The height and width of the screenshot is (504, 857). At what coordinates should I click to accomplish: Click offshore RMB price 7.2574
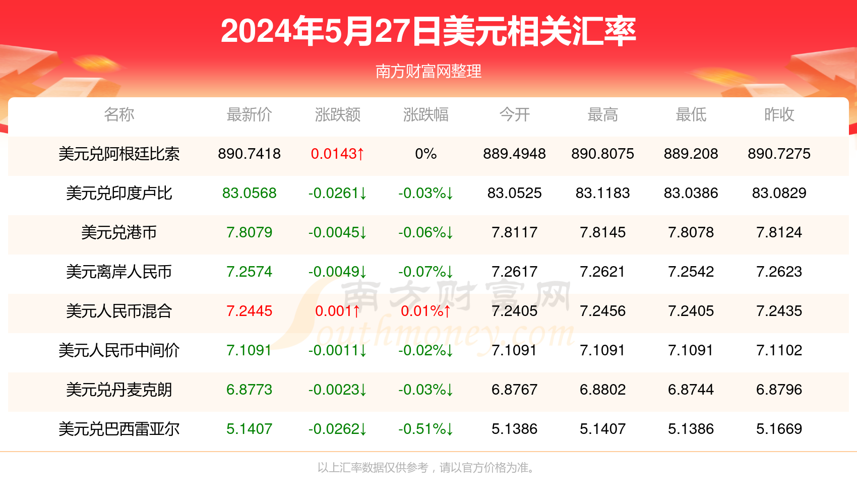(x=250, y=272)
